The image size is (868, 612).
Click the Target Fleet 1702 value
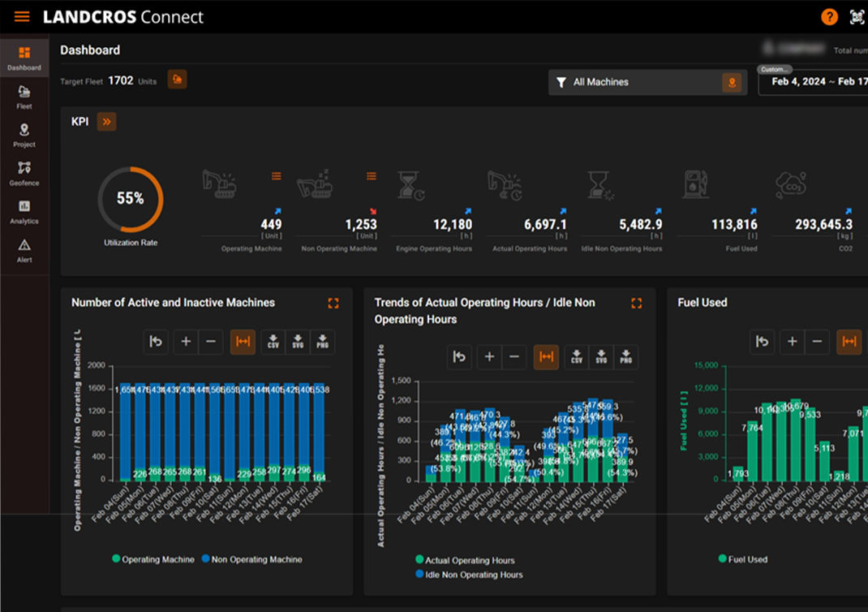click(x=121, y=81)
